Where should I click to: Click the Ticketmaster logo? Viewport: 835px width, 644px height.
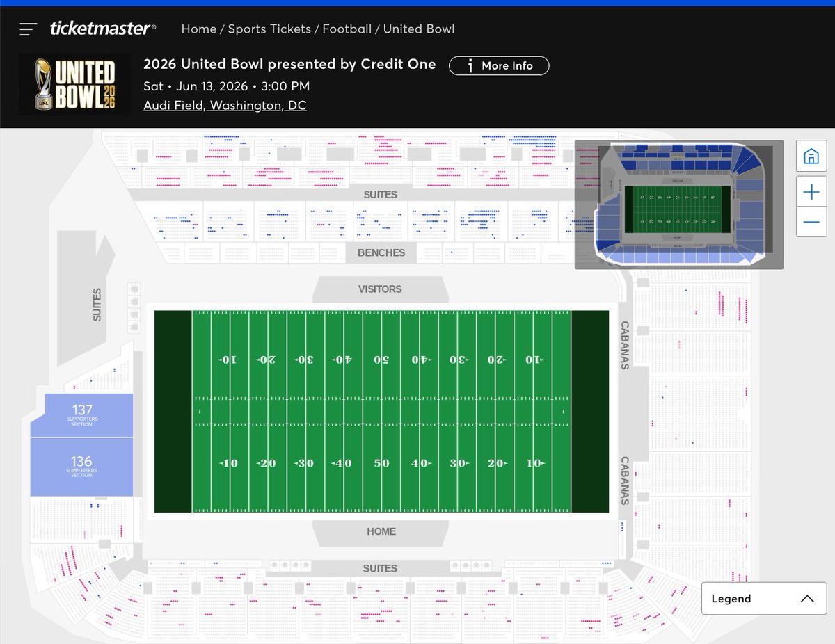click(x=103, y=29)
